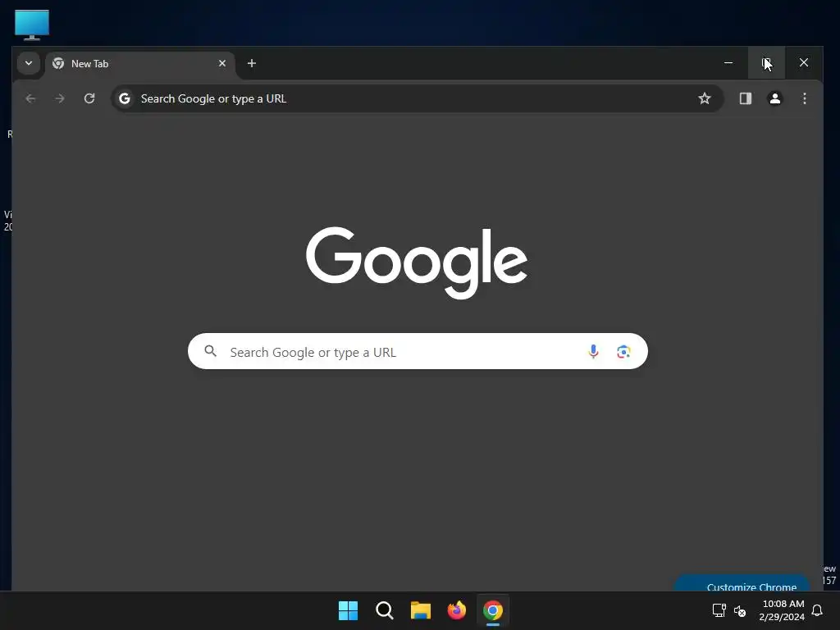840x630 pixels.
Task: Close the New Tab tab
Action: coord(222,63)
